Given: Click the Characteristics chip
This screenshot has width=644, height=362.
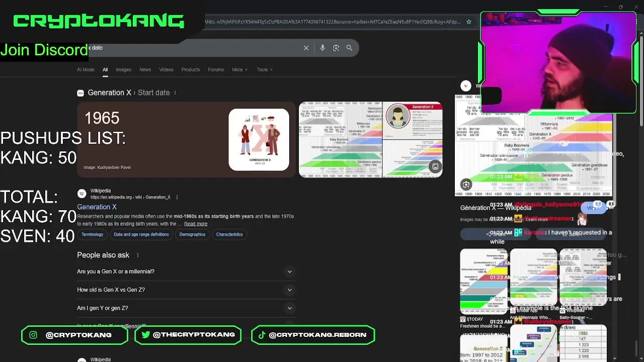Looking at the screenshot, I should pos(229,234).
